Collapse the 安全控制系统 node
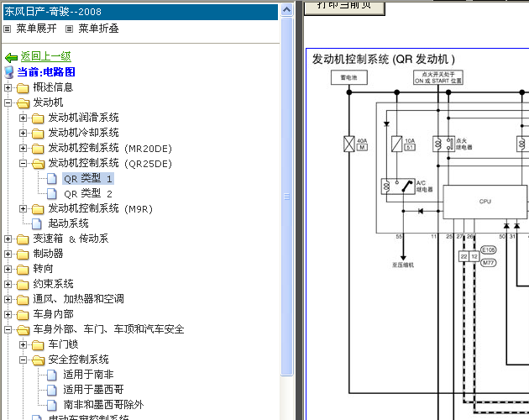Image resolution: width=529 pixels, height=420 pixels. (23, 360)
